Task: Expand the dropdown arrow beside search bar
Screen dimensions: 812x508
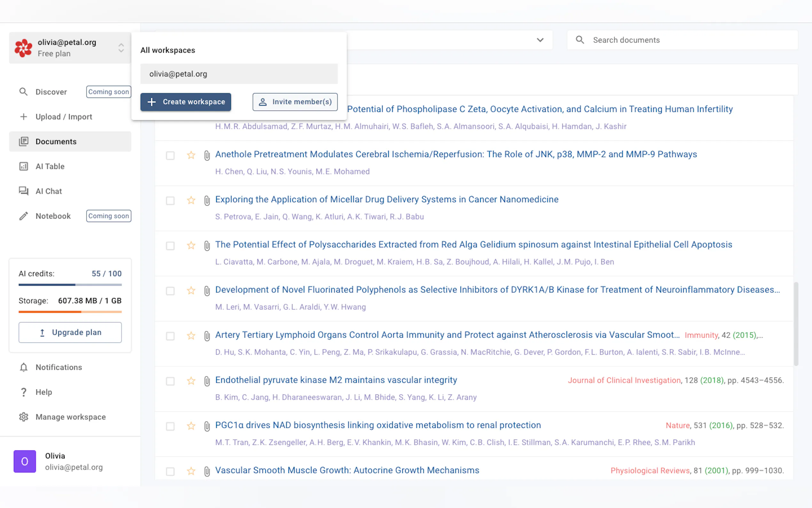Action: [x=540, y=40]
